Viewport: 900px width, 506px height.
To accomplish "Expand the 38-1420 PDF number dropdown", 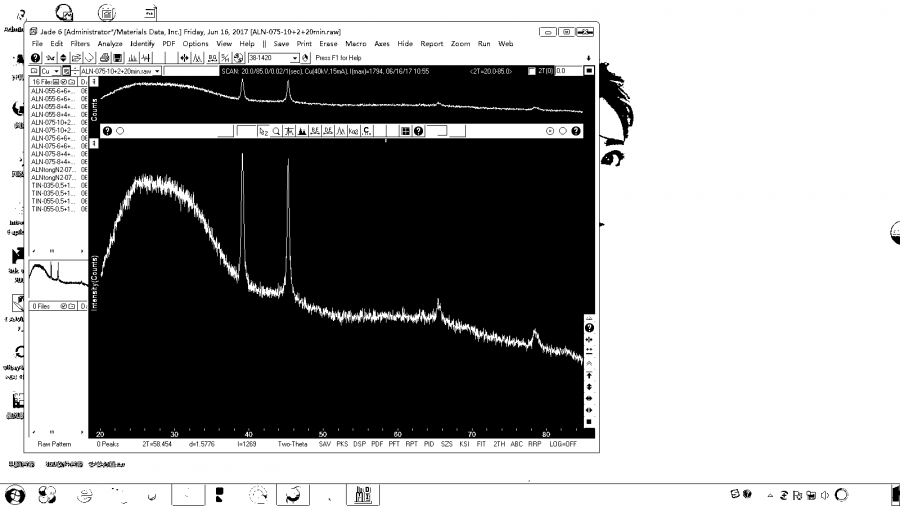I will 295,58.
